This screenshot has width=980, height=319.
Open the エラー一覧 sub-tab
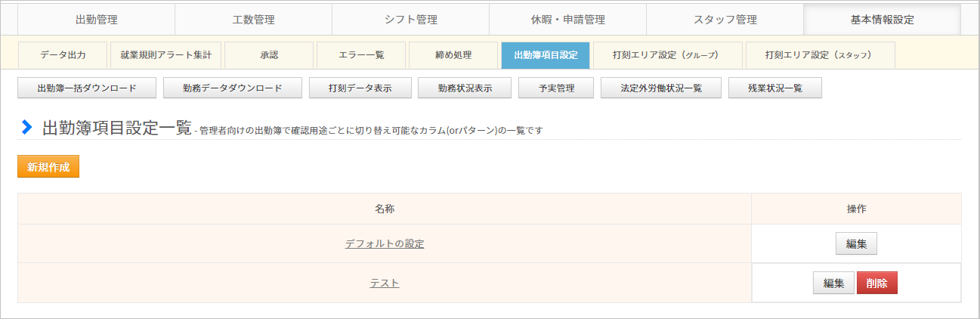point(361,55)
